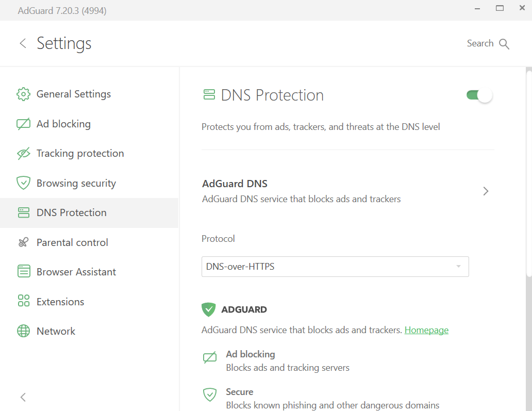
Task: Select the AdGuard DNS server row title
Action: pyautogui.click(x=235, y=184)
